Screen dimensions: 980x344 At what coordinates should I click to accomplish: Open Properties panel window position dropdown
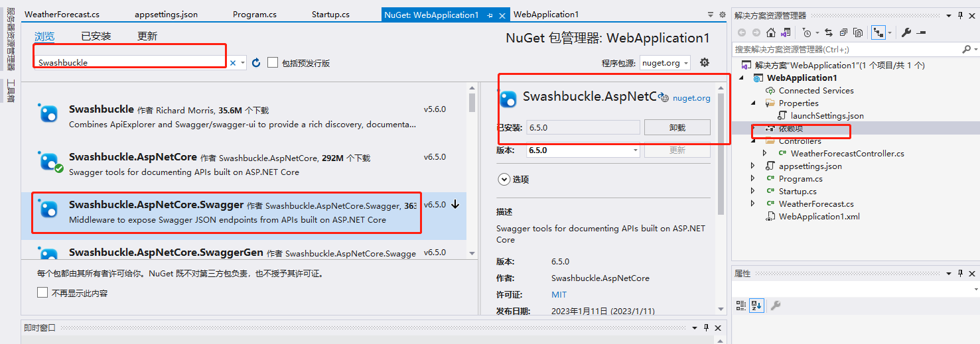(x=949, y=274)
